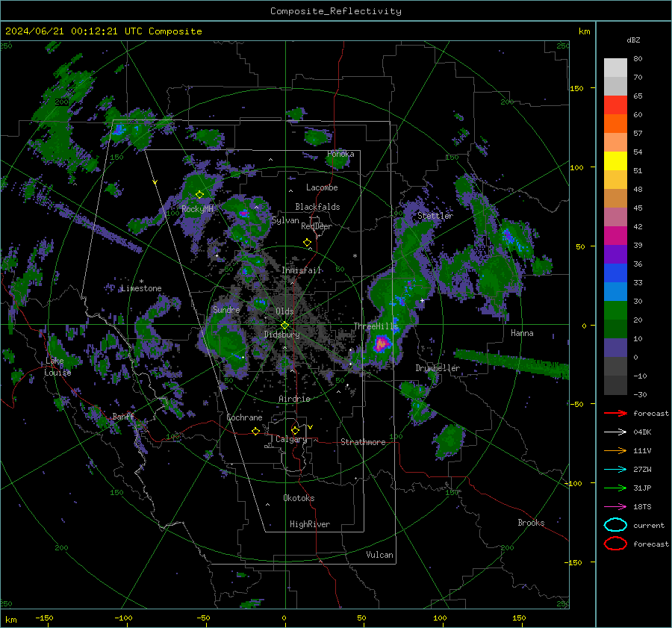The width and height of the screenshot is (672, 628).
Task: Pick the orange swatch between 60 and 57
Action: click(615, 124)
